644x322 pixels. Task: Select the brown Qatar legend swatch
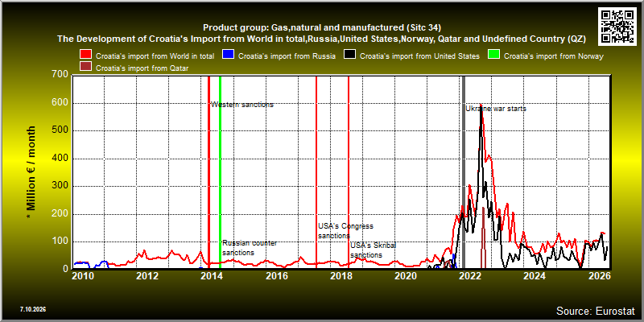pyautogui.click(x=86, y=68)
